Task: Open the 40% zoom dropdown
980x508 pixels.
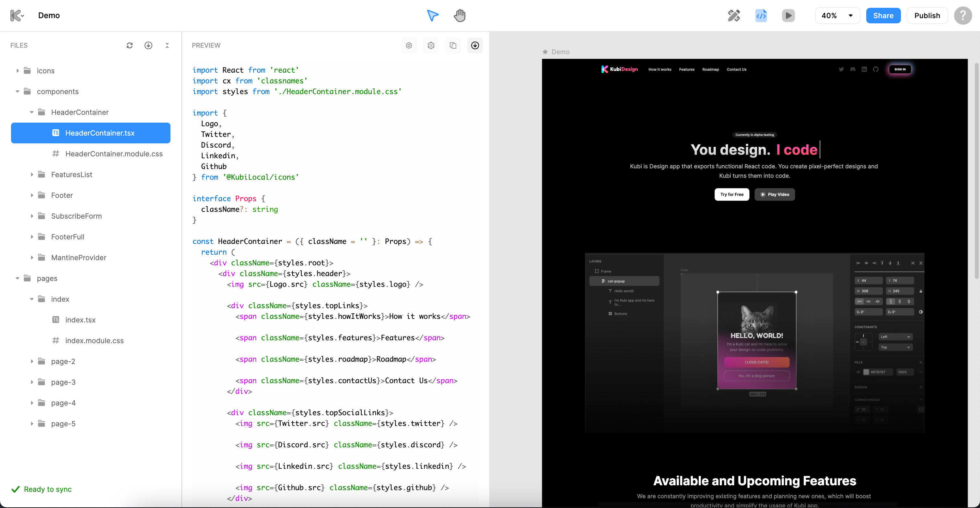Action: pyautogui.click(x=837, y=16)
